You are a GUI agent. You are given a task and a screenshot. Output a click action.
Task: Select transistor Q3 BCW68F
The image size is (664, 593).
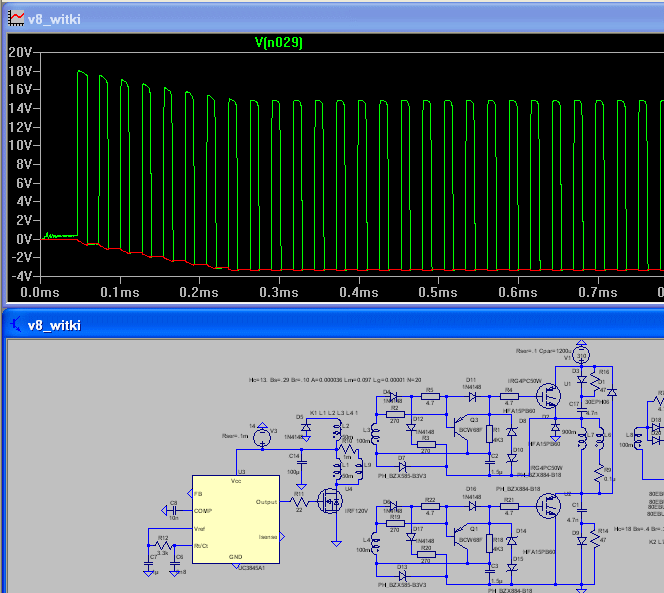pyautogui.click(x=462, y=428)
